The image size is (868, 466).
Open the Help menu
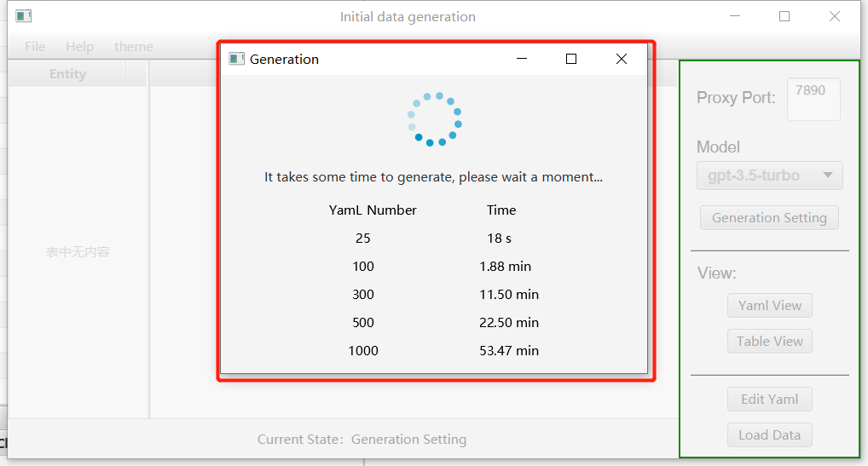80,47
